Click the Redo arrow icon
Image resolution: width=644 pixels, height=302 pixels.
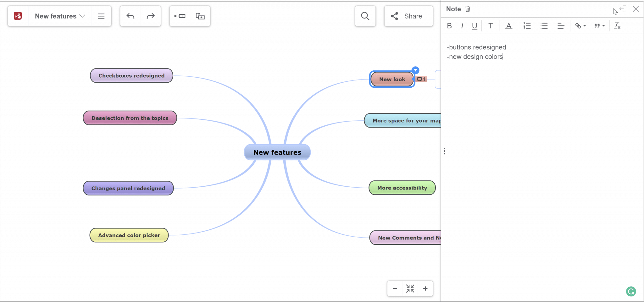tap(150, 16)
